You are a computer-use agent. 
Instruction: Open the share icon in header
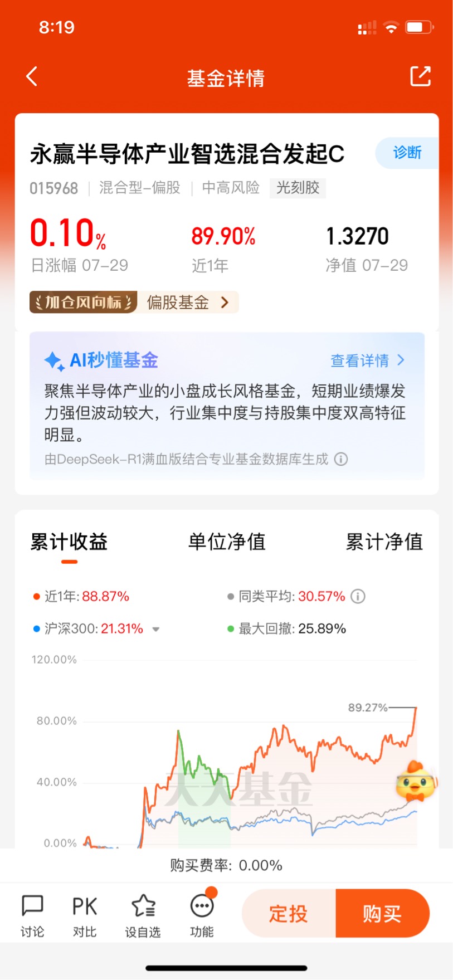pos(421,76)
